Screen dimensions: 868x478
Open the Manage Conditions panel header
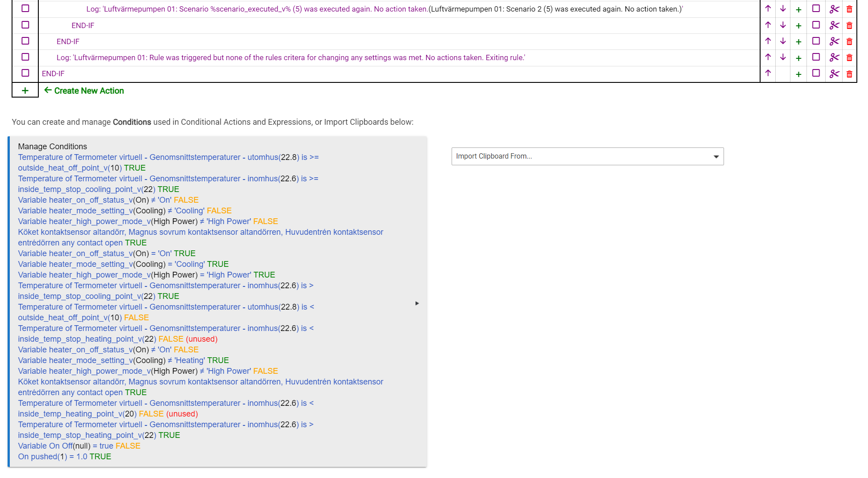click(x=53, y=147)
